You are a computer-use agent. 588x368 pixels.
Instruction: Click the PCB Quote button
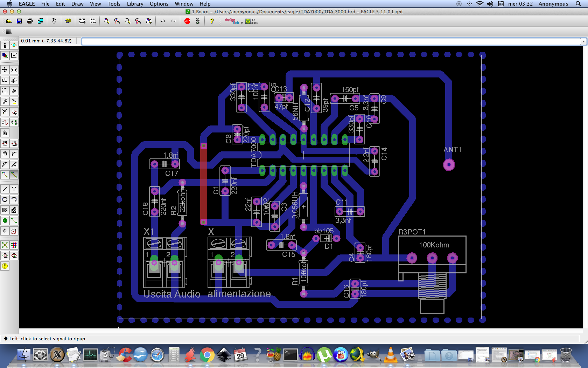(251, 21)
